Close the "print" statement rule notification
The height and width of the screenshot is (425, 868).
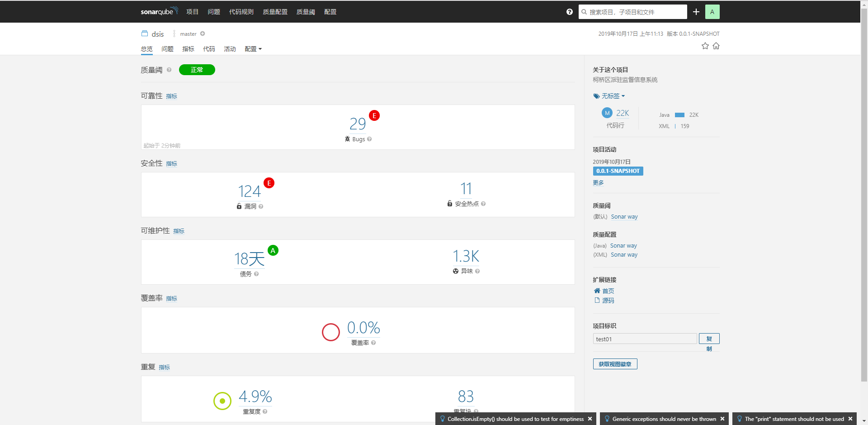click(x=850, y=419)
